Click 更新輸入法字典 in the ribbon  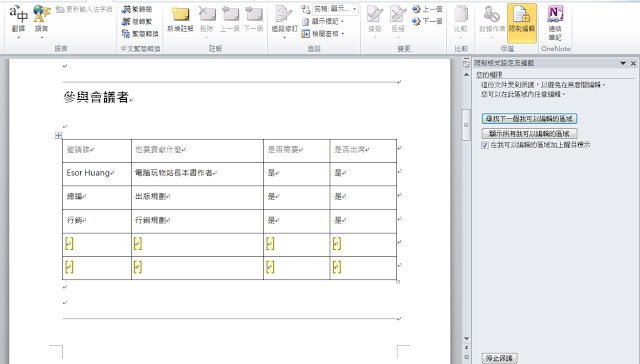pos(84,9)
